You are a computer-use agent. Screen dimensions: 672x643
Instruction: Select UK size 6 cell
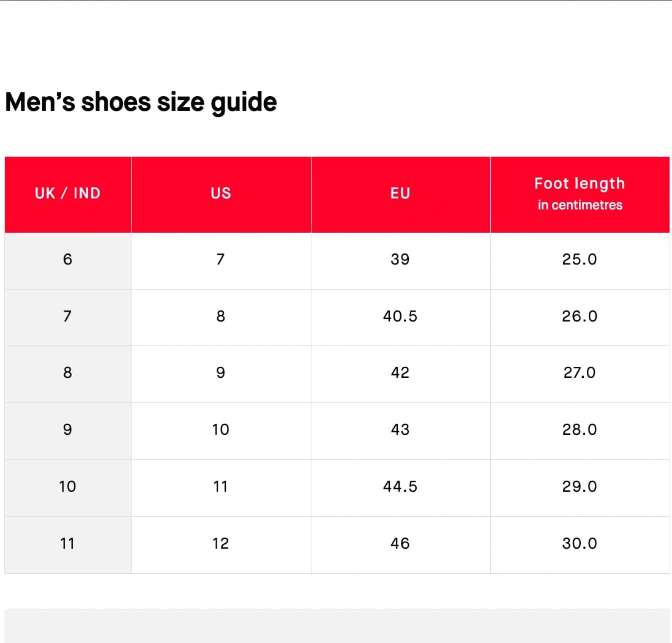point(68,261)
